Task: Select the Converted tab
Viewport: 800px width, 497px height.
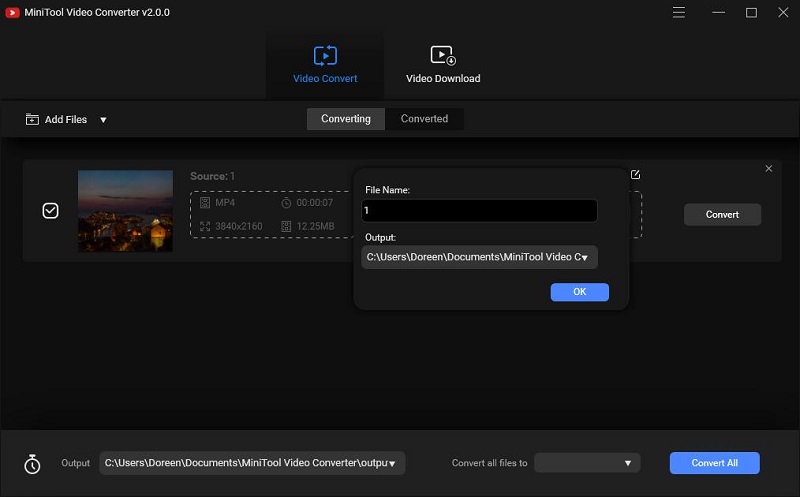Action: click(424, 119)
